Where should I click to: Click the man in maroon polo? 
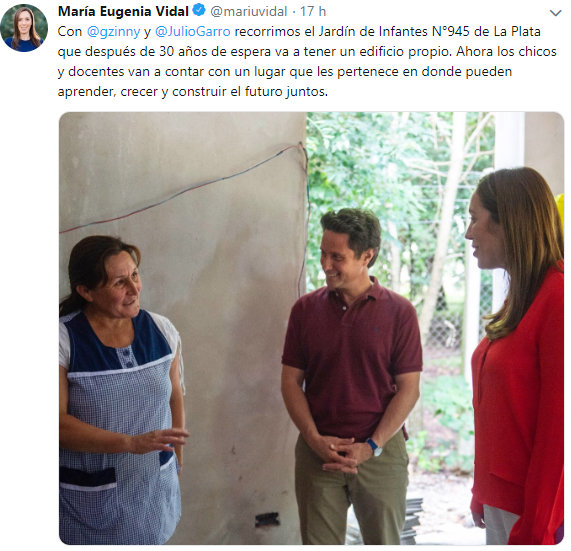coord(351,377)
